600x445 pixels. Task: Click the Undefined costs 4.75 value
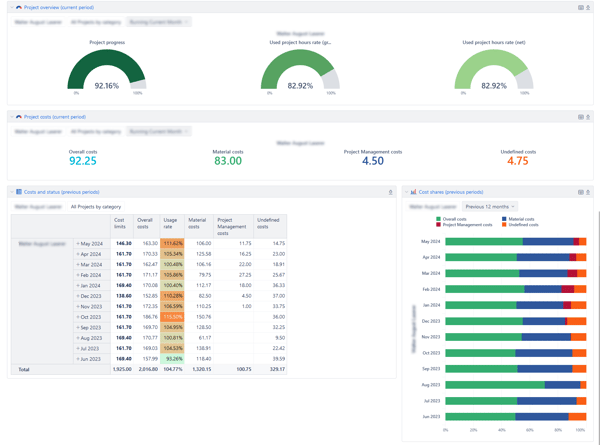pyautogui.click(x=518, y=161)
